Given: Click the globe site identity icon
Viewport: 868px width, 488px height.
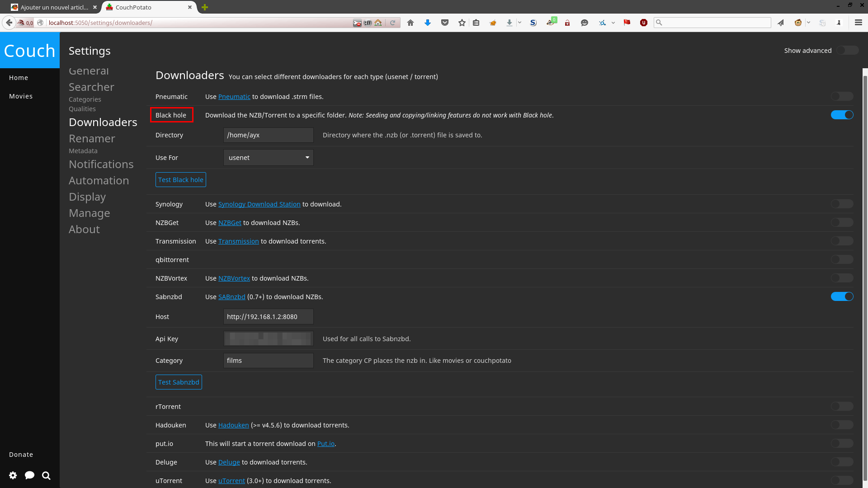Looking at the screenshot, I should 40,23.
